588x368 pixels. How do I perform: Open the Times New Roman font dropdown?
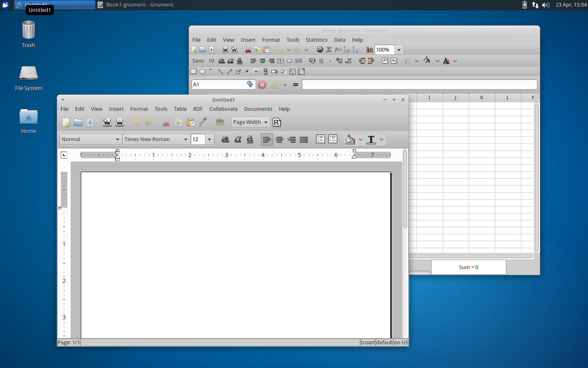[x=156, y=139]
